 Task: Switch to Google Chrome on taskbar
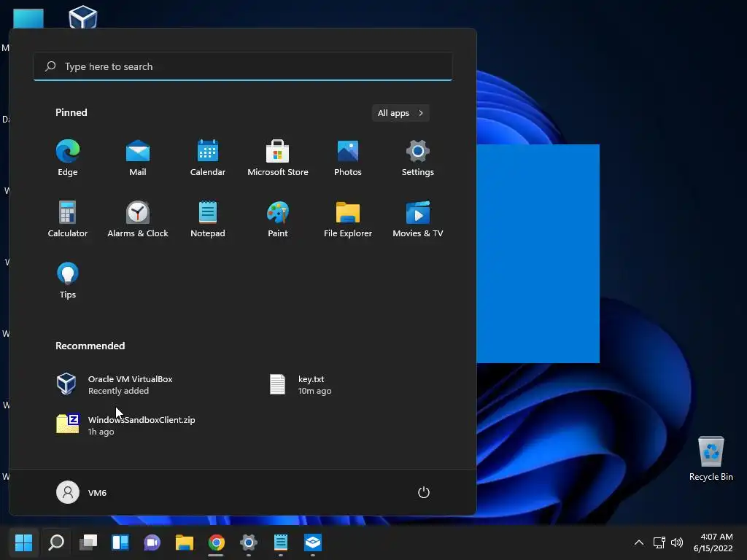[x=216, y=542]
